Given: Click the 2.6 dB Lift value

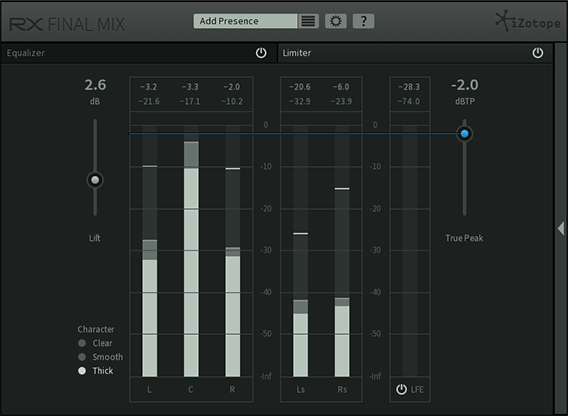Looking at the screenshot, I should [x=95, y=85].
